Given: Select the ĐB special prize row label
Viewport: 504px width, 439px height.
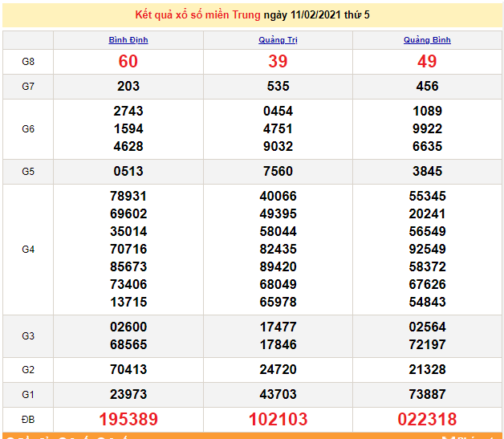Looking at the screenshot, I should 28,420.
